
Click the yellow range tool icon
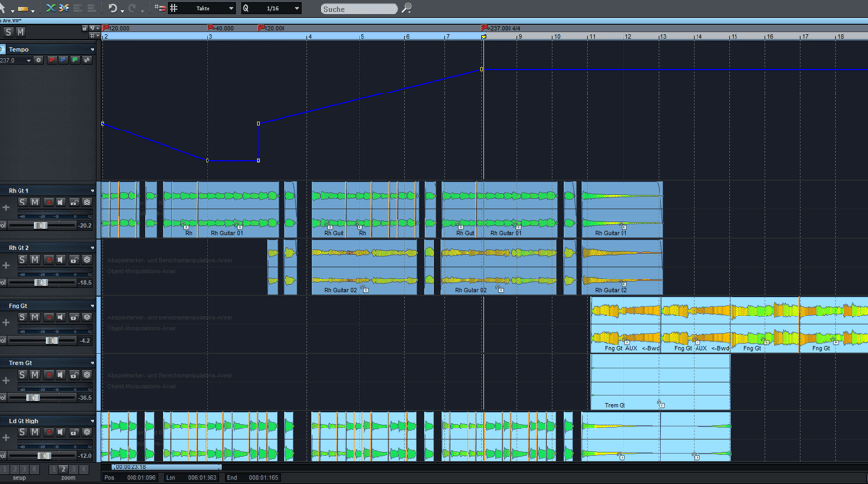coord(22,9)
